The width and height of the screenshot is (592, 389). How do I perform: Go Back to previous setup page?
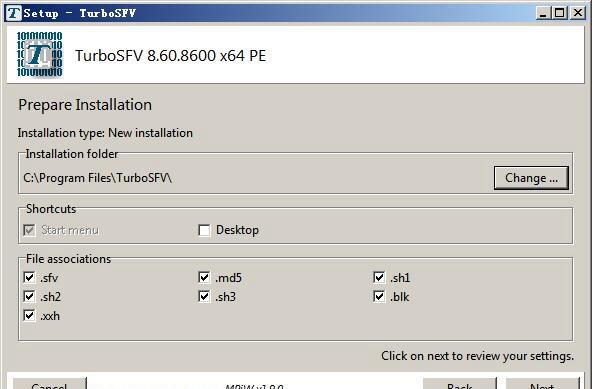[x=459, y=383]
